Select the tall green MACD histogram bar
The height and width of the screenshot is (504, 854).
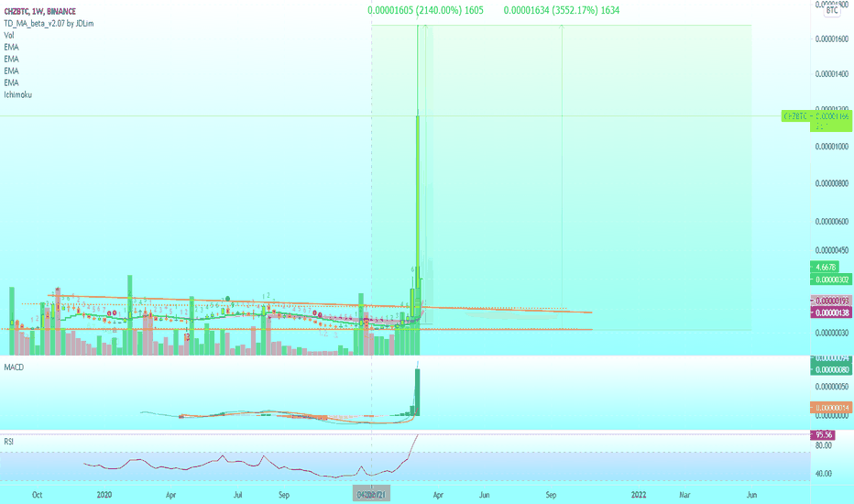[418, 392]
